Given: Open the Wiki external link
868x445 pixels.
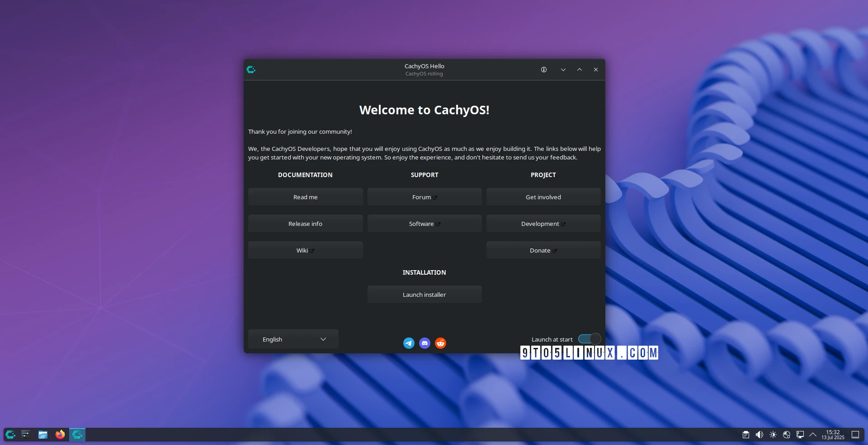Looking at the screenshot, I should 305,250.
